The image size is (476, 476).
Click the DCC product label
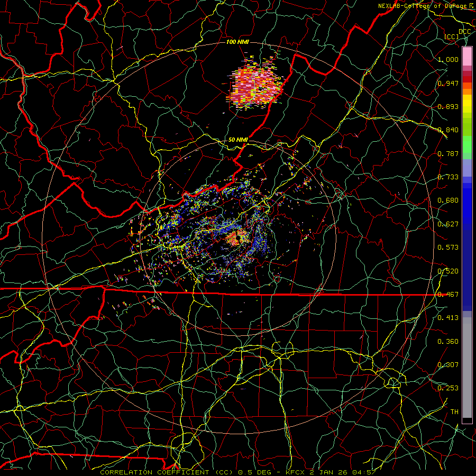464,32
